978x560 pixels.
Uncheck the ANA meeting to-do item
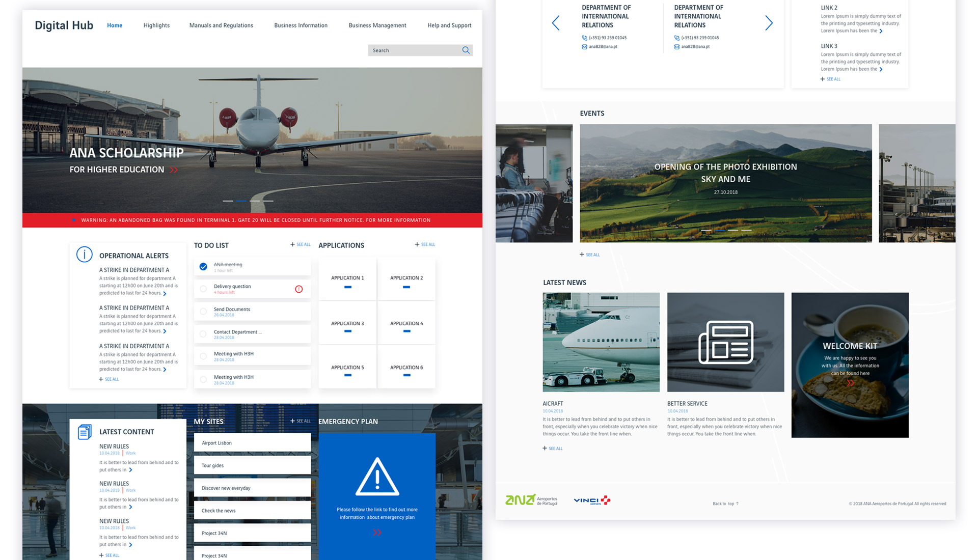(203, 267)
